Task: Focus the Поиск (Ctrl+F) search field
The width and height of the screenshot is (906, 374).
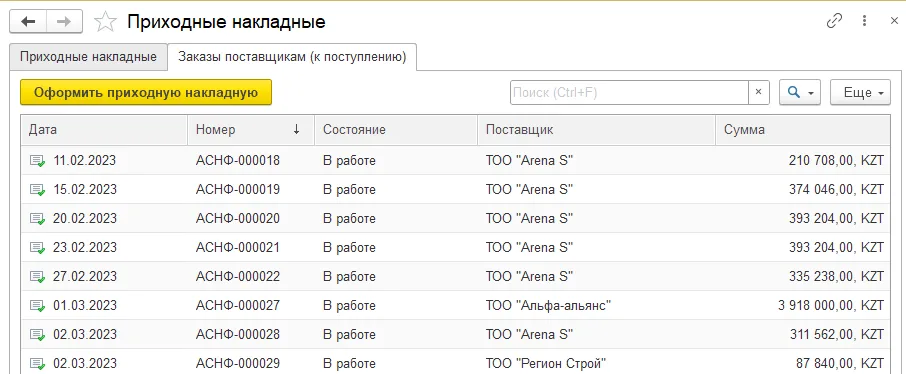Action: [629, 92]
